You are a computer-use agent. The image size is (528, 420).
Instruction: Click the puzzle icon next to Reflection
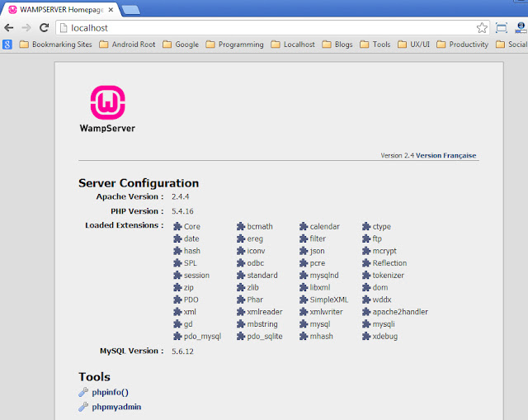(366, 263)
